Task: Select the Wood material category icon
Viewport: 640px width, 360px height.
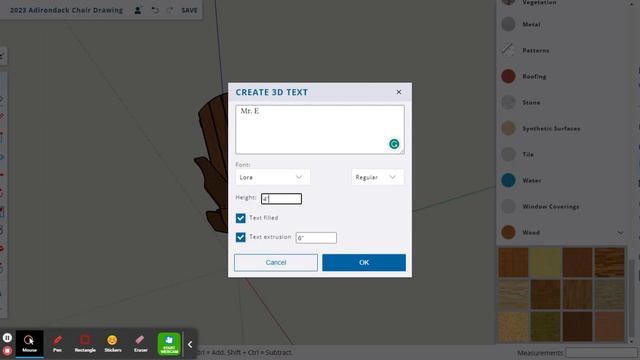Action: [x=508, y=232]
